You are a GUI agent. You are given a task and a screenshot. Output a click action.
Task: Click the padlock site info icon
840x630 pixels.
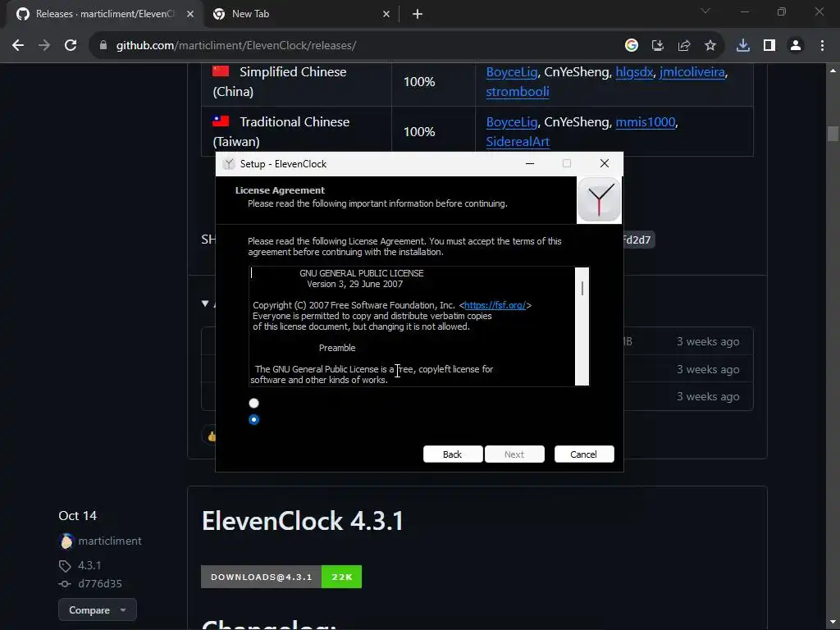click(103, 46)
